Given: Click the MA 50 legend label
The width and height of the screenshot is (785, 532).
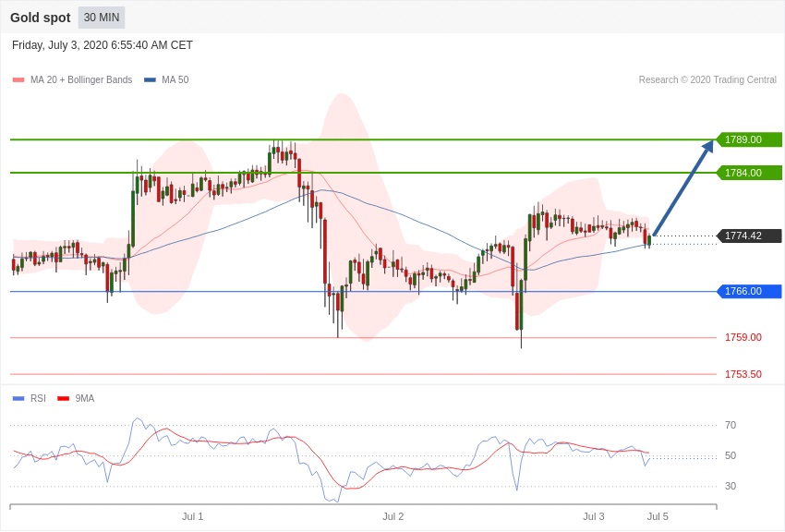Looking at the screenshot, I should pos(175,80).
